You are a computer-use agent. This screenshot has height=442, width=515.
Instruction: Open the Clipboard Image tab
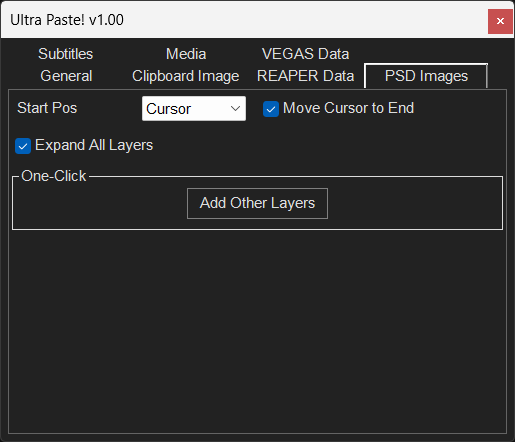[186, 76]
